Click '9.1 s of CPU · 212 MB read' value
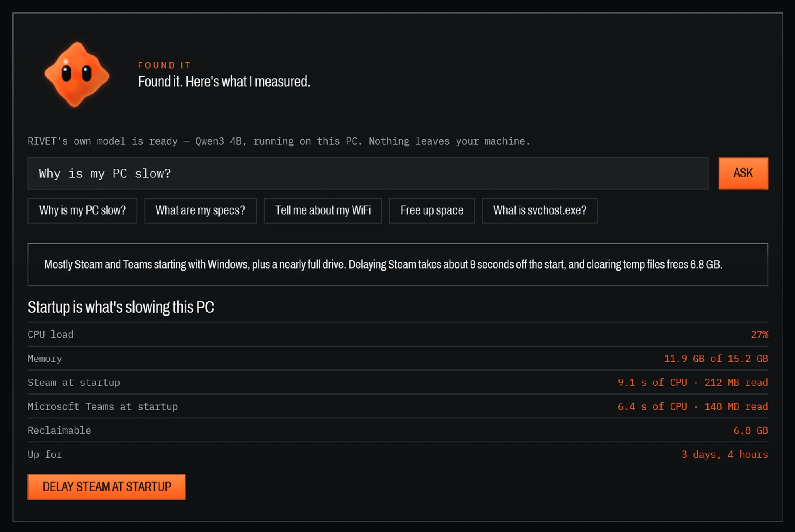 693,382
